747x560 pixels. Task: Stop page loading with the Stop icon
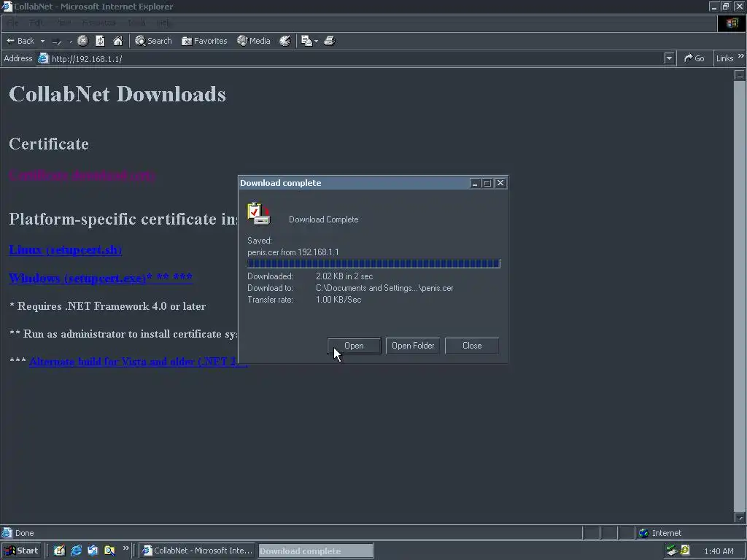[83, 41]
